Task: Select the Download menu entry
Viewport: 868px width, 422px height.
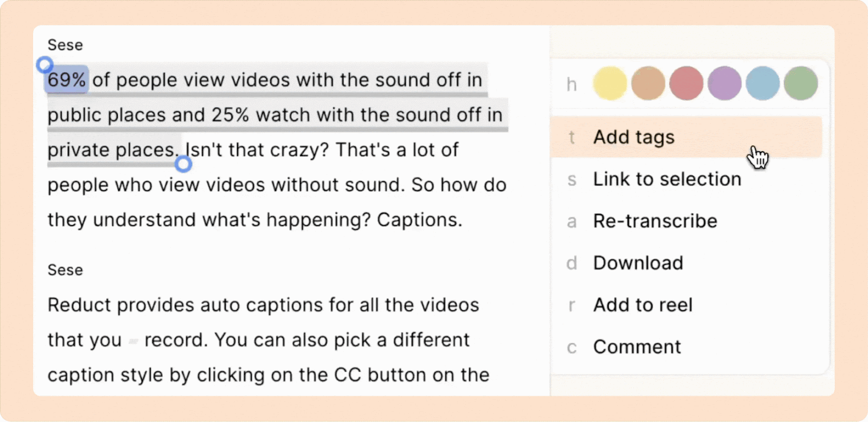Action: click(686, 263)
